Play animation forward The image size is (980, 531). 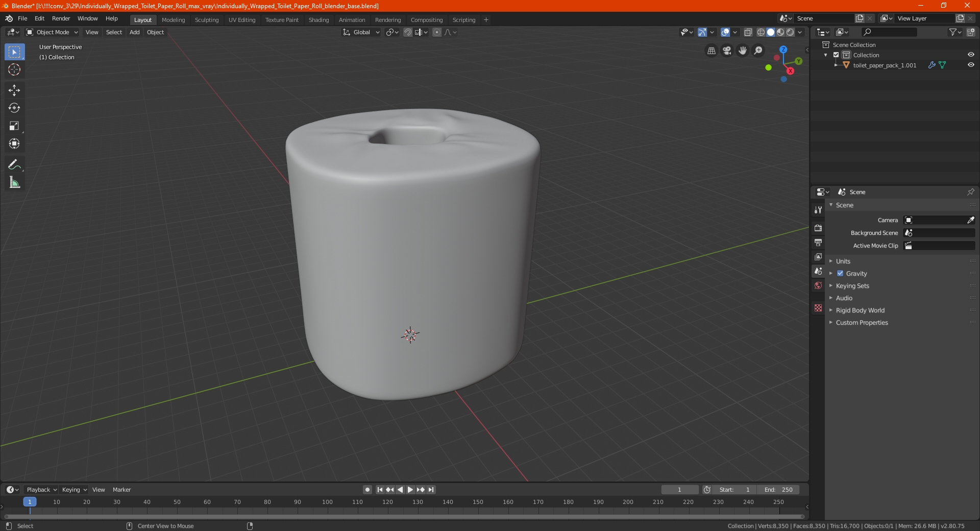click(x=410, y=490)
